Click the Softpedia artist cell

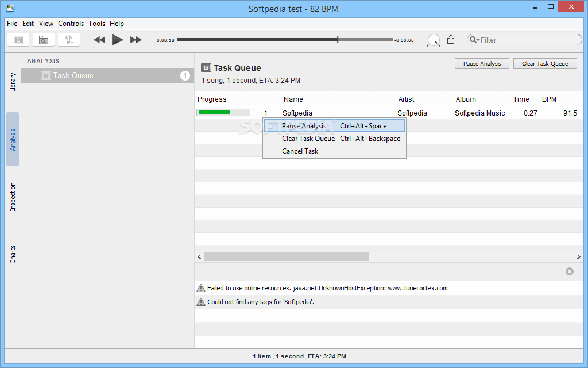tap(412, 113)
